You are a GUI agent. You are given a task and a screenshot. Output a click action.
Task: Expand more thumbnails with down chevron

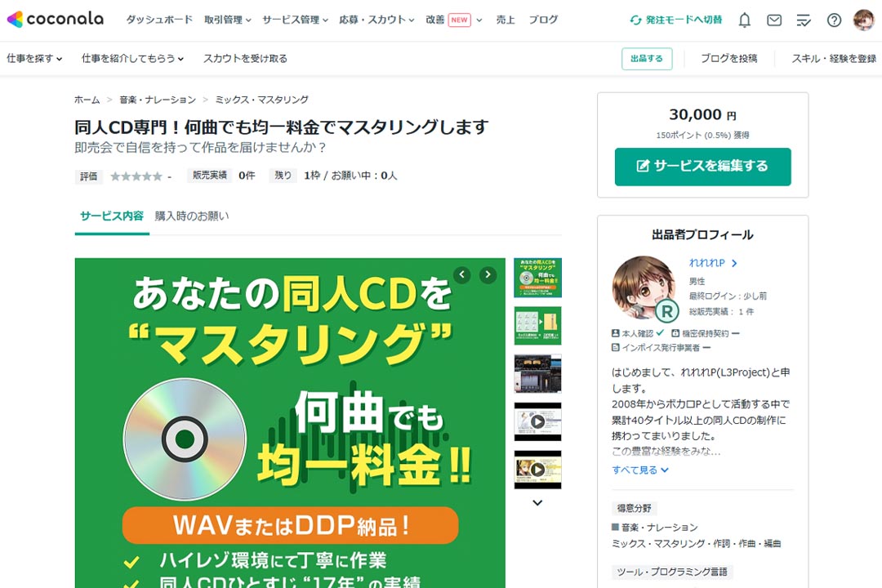pos(537,502)
